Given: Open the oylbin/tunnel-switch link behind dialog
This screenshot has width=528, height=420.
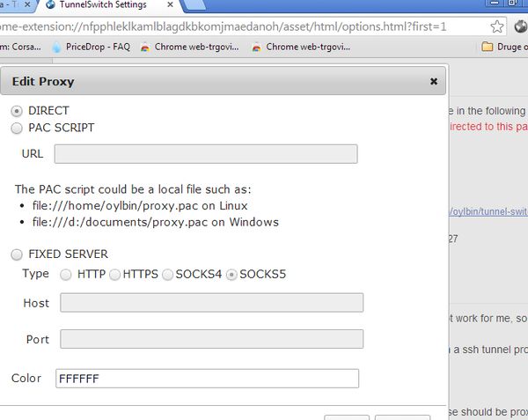Looking at the screenshot, I should point(489,211).
